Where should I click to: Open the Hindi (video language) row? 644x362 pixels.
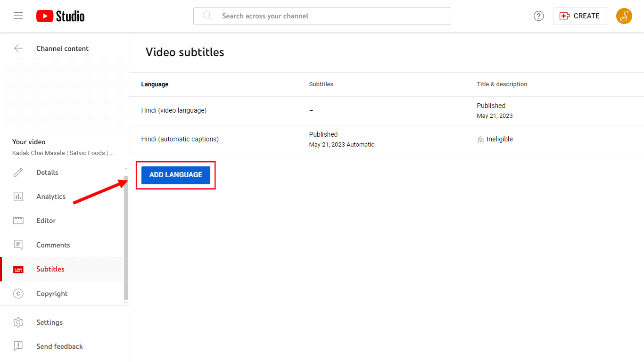click(x=173, y=110)
